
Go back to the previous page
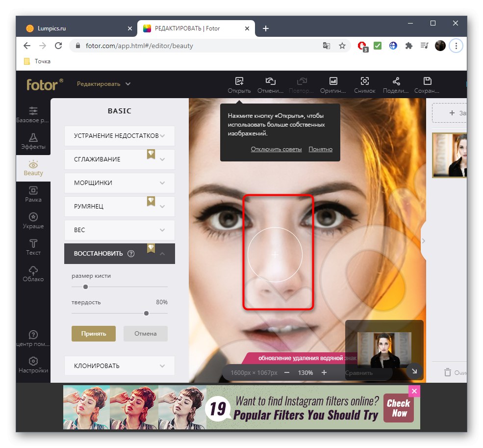coord(27,46)
